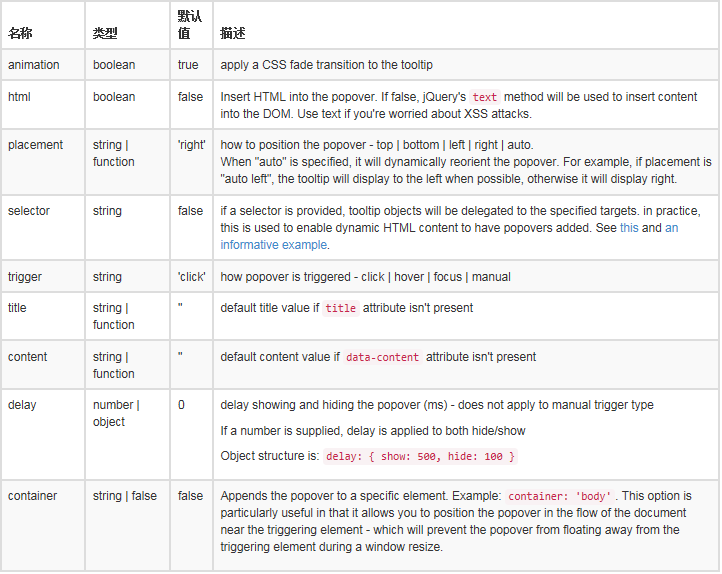Click the 'this' link in selector row
This screenshot has height=574, width=722.
[628, 228]
